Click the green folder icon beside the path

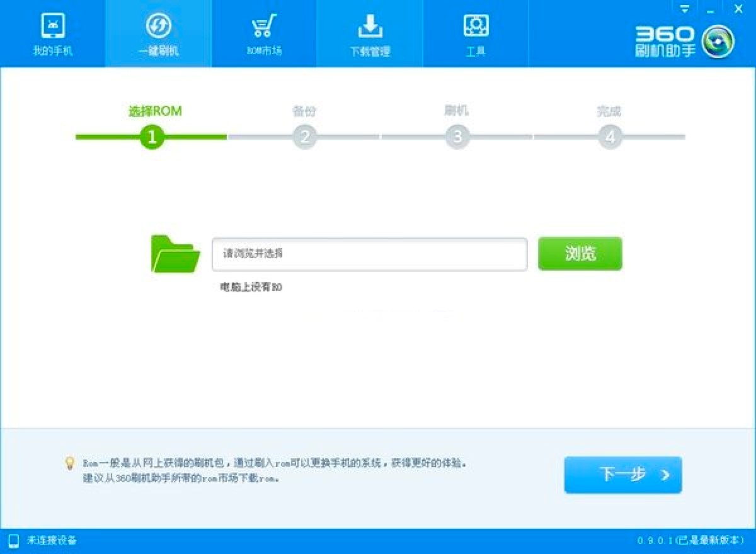pos(175,253)
